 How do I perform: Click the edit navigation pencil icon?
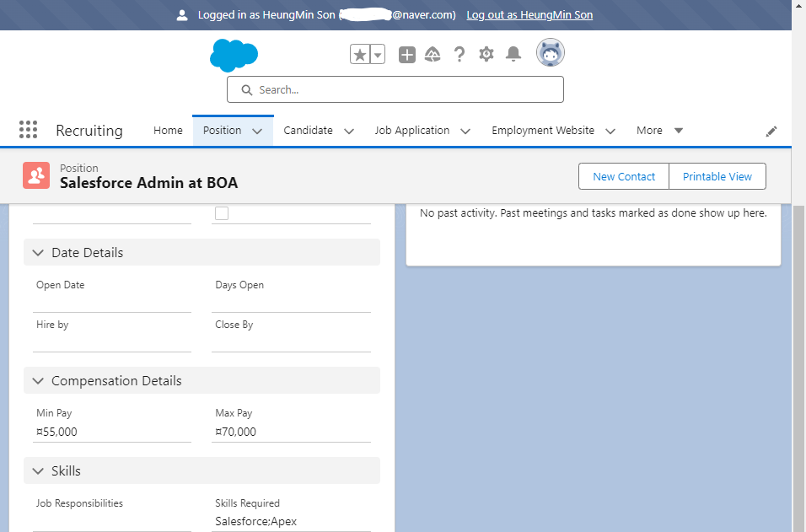click(771, 132)
